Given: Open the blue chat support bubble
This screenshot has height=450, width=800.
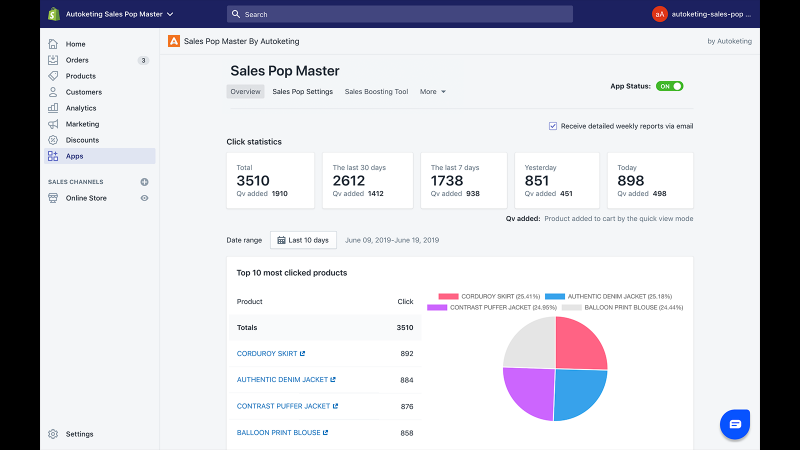Looking at the screenshot, I should point(735,424).
